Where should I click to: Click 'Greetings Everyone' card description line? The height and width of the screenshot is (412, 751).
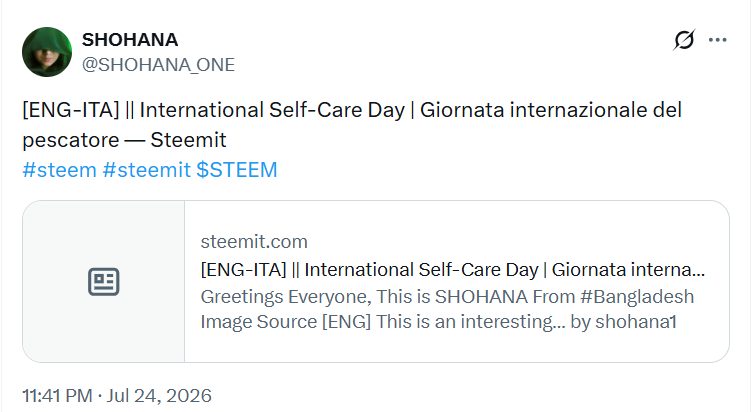[447, 297]
